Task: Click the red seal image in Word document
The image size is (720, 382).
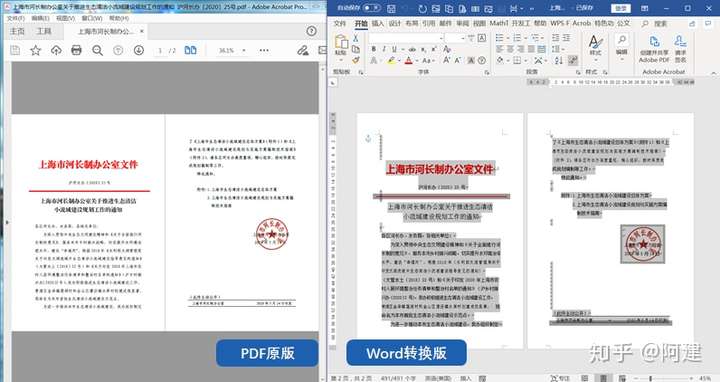Action: [642, 244]
